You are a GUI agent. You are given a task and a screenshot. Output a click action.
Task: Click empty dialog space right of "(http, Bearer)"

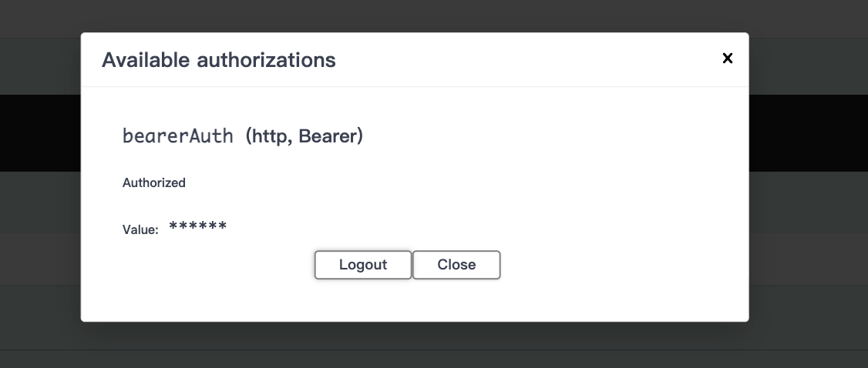540,136
